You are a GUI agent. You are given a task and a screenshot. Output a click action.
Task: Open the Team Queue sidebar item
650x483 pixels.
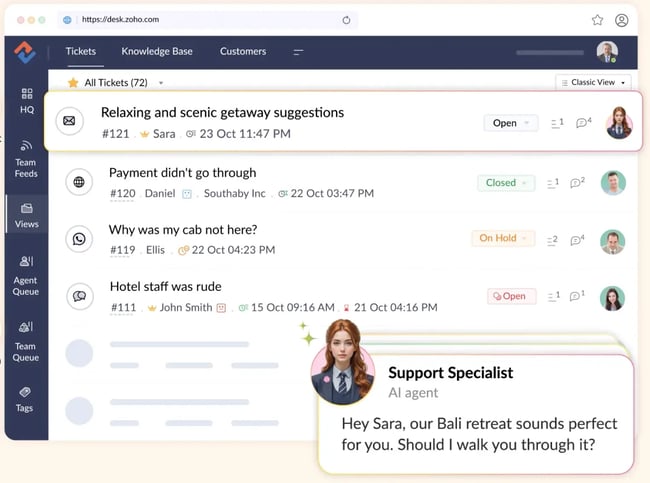[x=26, y=341]
